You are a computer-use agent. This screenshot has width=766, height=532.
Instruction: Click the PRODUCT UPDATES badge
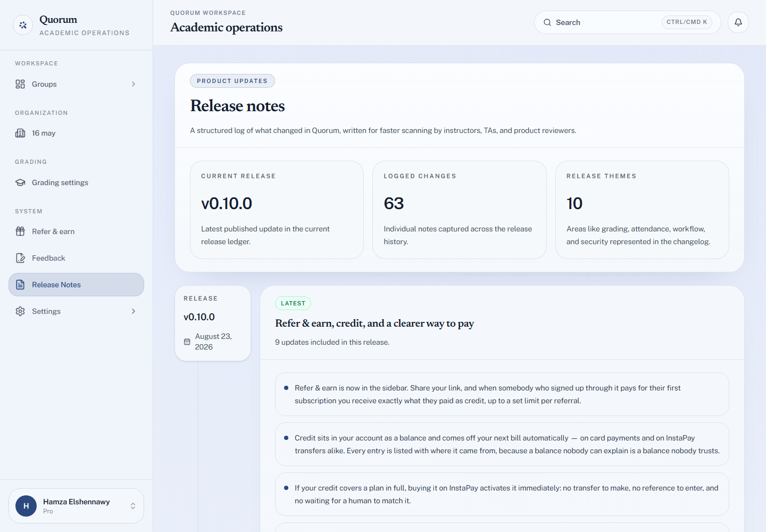tap(232, 81)
